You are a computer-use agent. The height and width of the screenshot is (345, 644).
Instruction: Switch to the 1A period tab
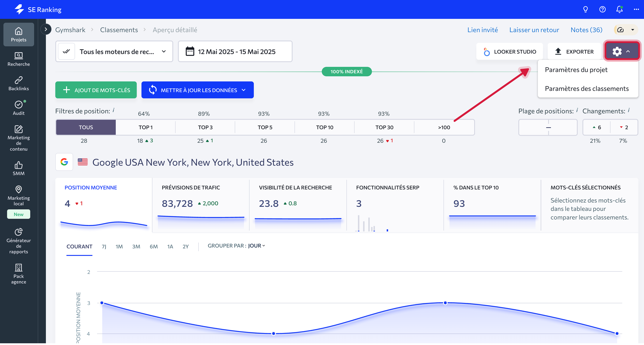(x=170, y=247)
